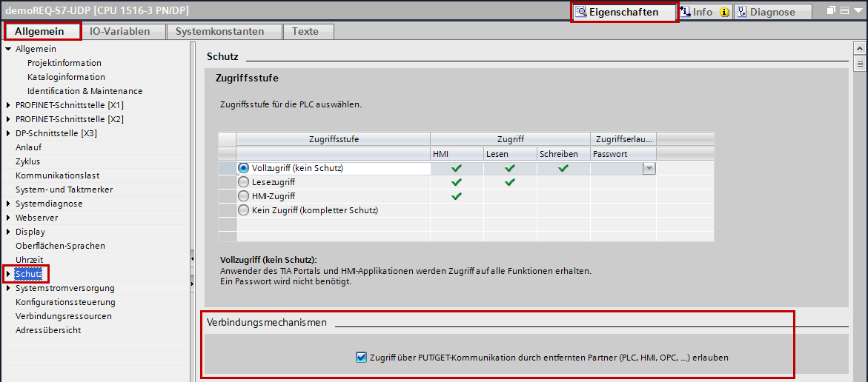Click the right splitter expand arrow
Viewport: 868px width, 382px height.
(192, 283)
